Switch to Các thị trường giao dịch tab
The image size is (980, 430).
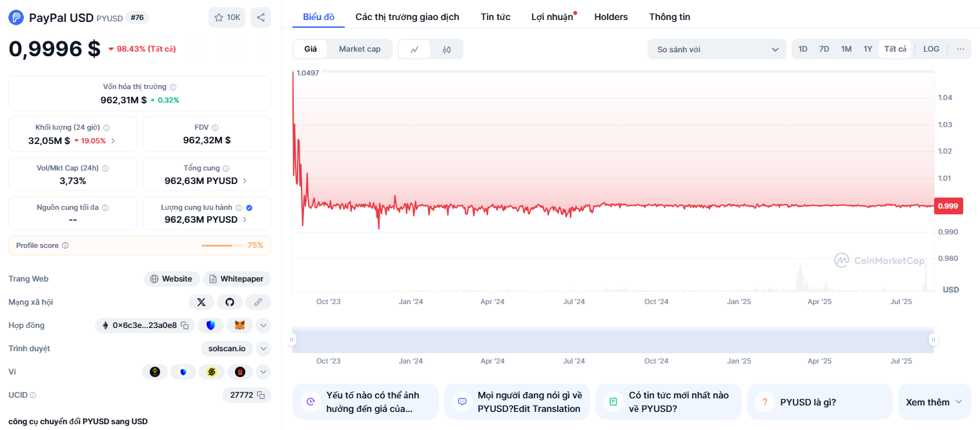click(x=407, y=17)
